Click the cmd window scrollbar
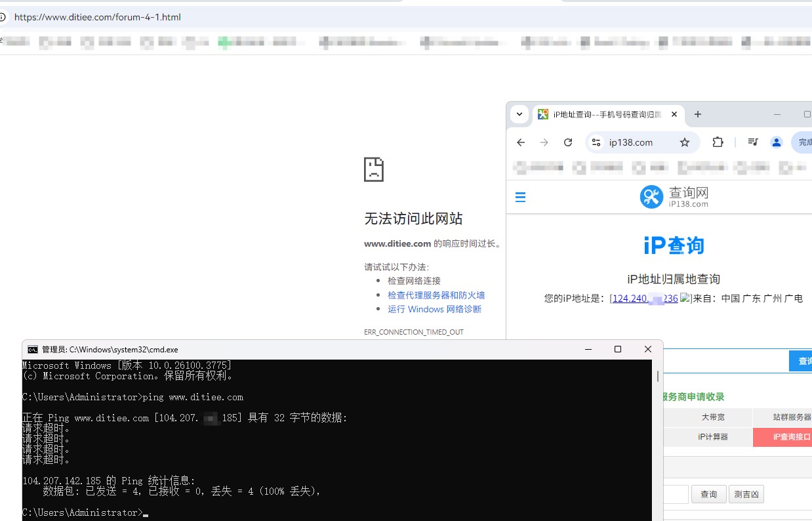Image resolution: width=812 pixels, height=521 pixels. (x=658, y=376)
